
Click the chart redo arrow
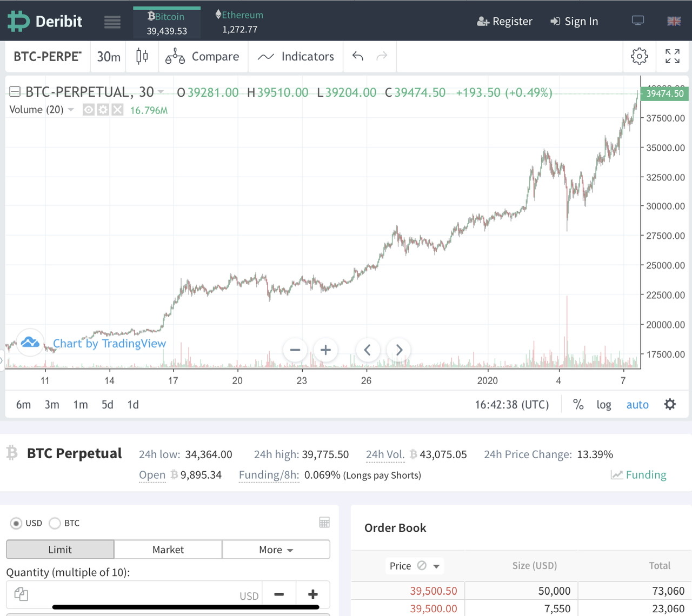(x=382, y=56)
